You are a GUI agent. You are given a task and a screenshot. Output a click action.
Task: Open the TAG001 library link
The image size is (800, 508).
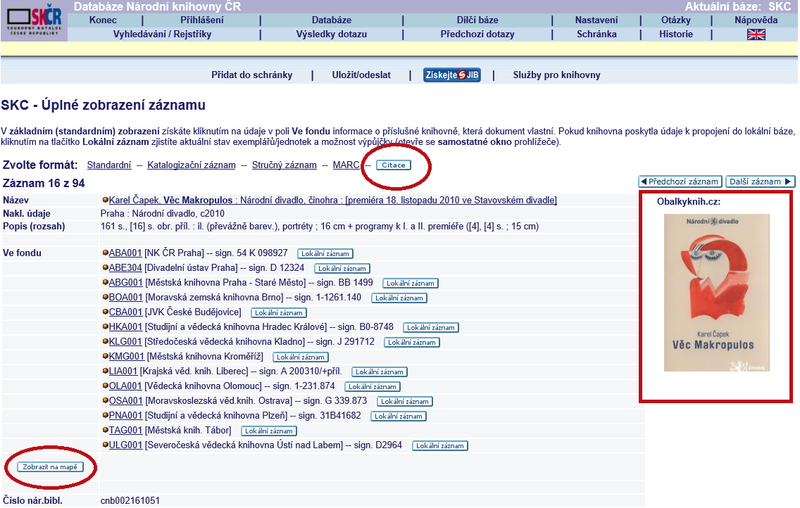(125, 430)
